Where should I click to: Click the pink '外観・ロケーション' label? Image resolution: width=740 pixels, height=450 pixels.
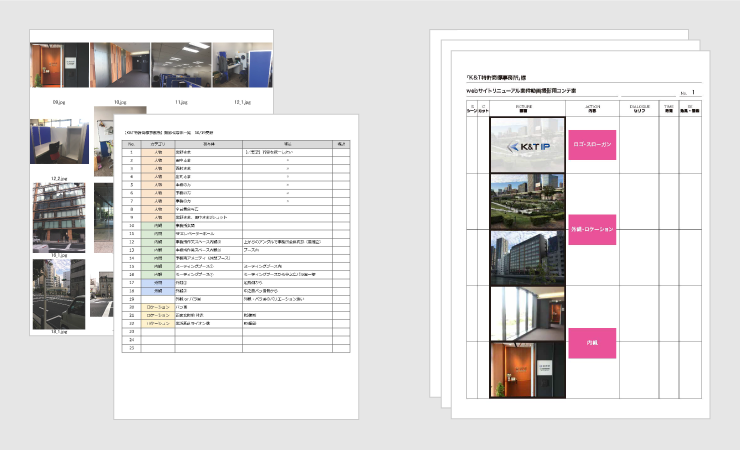(592, 229)
